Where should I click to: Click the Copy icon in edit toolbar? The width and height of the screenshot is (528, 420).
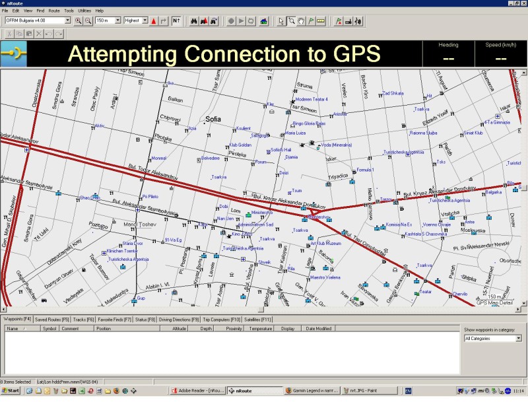click(x=19, y=34)
